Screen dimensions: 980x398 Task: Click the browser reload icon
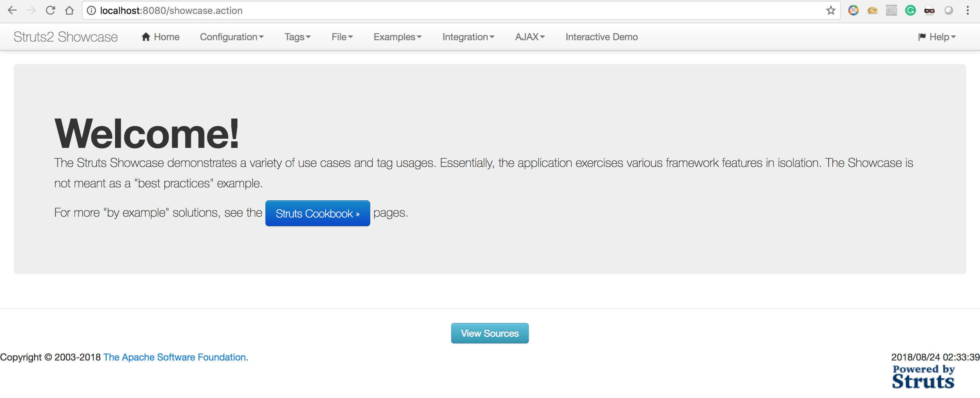(x=50, y=10)
